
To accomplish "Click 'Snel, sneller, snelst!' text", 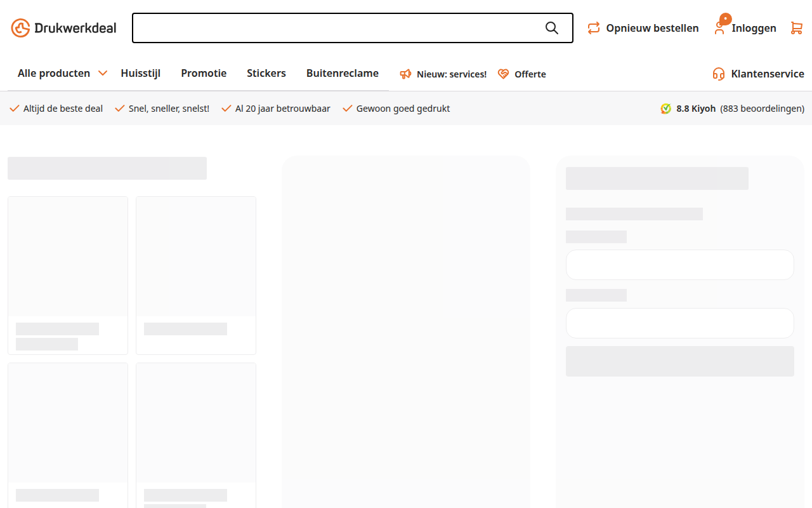I will (x=169, y=109).
